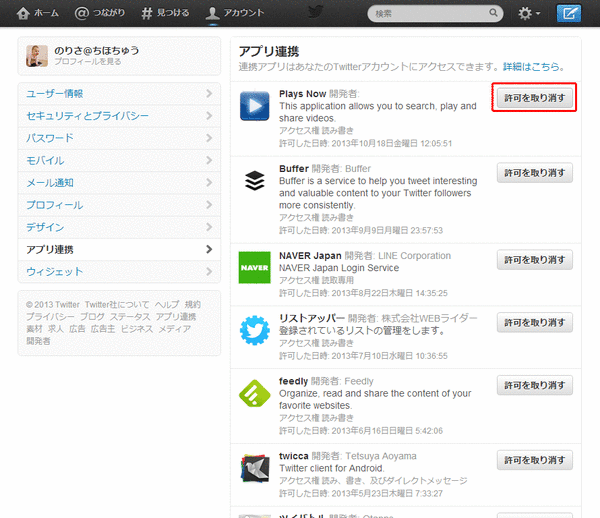Click ビジネス footer link
Screen dimensions: 600x518
tap(137, 329)
